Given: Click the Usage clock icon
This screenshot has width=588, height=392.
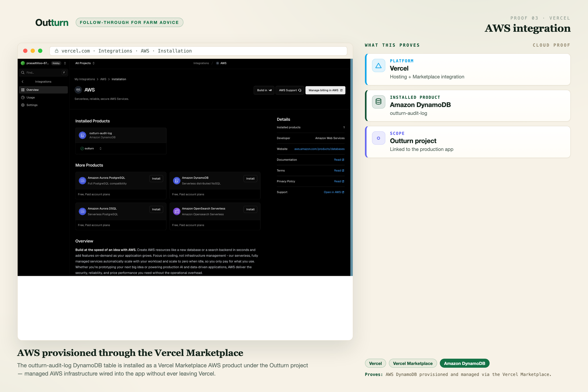Looking at the screenshot, I should [x=23, y=97].
